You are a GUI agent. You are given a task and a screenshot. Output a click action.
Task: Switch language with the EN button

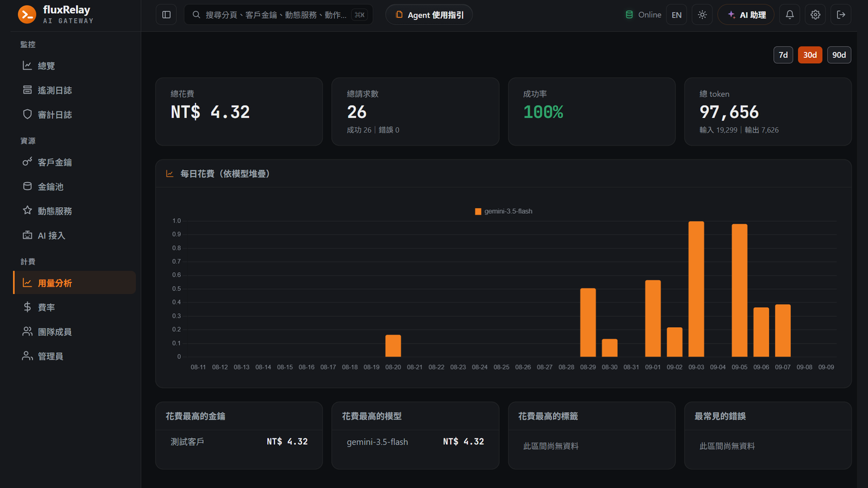(x=676, y=15)
